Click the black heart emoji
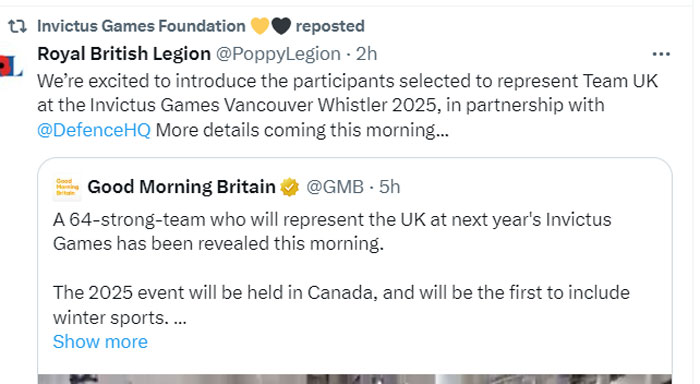 click(281, 26)
